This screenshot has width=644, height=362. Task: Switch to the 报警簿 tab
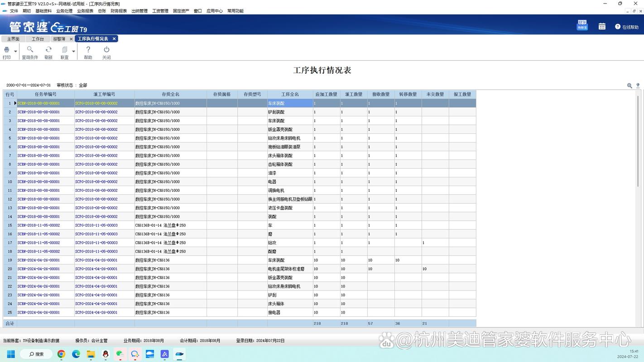tap(59, 39)
